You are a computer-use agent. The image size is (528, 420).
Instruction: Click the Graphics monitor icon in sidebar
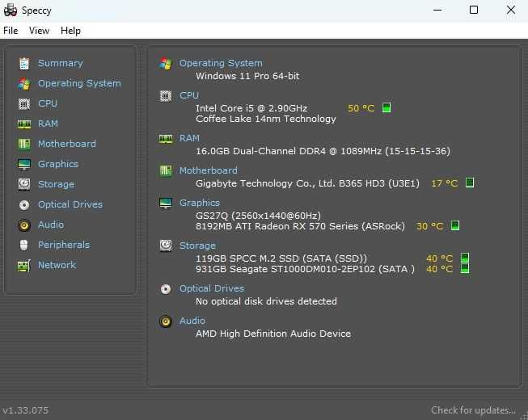pos(23,164)
